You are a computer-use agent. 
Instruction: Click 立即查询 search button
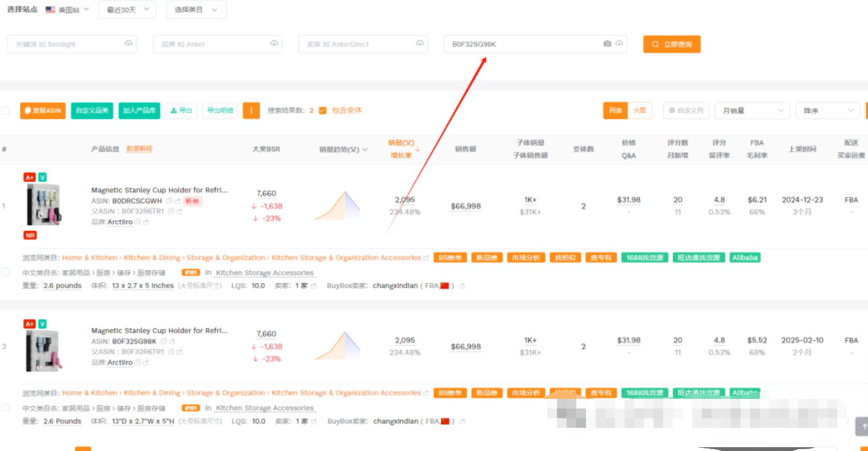point(672,44)
